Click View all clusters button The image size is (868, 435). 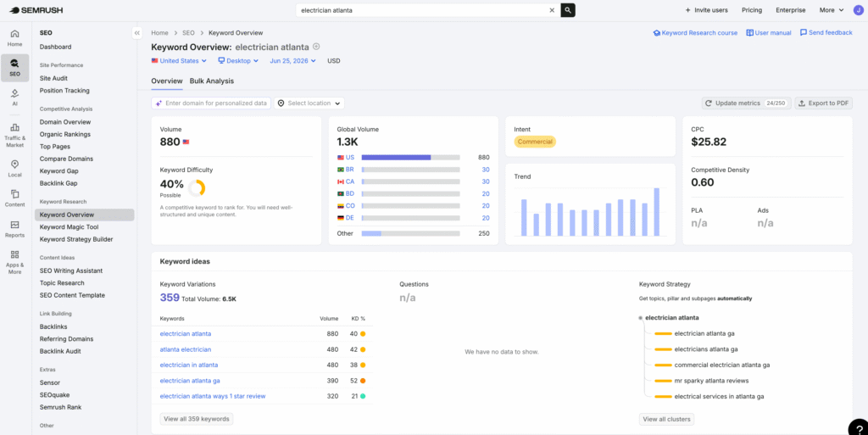pos(666,419)
